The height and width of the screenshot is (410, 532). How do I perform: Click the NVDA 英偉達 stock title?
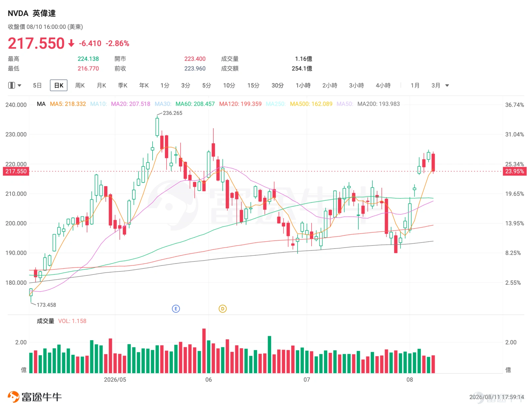click(x=32, y=13)
